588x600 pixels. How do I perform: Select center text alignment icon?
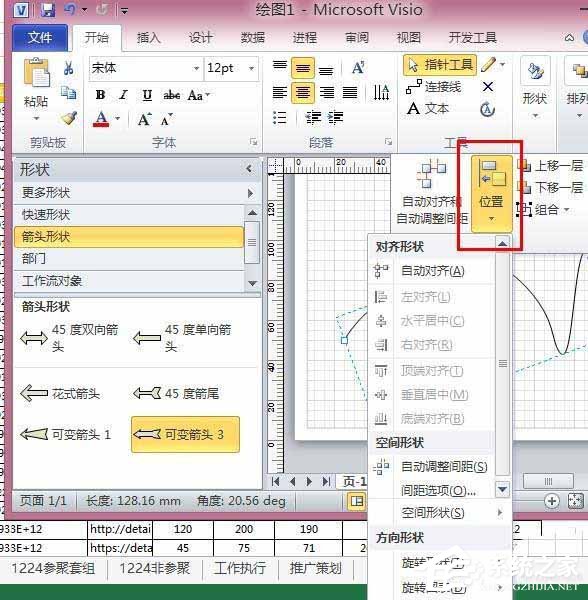click(x=303, y=93)
